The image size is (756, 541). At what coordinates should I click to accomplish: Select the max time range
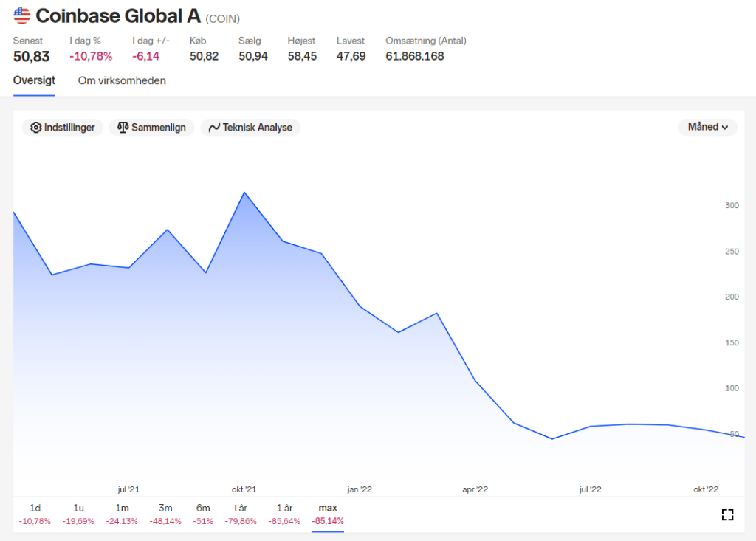[x=328, y=514]
